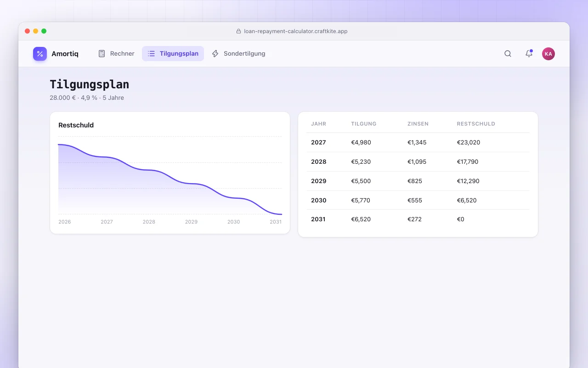The height and width of the screenshot is (368, 588).
Task: Click the address bar URL text
Action: 296,31
